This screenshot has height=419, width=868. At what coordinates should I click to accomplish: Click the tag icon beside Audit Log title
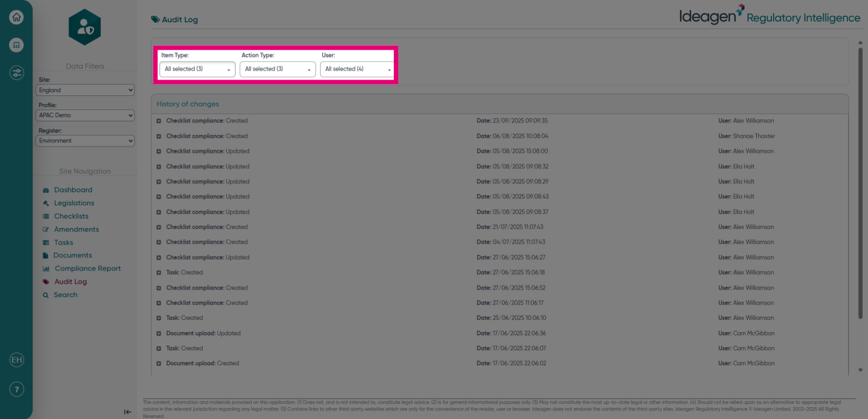pos(156,19)
